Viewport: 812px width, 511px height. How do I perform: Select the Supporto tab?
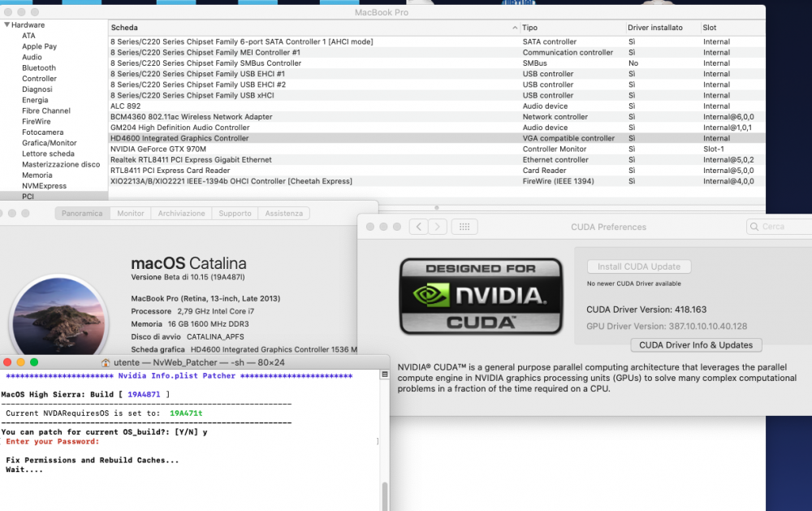(x=235, y=213)
